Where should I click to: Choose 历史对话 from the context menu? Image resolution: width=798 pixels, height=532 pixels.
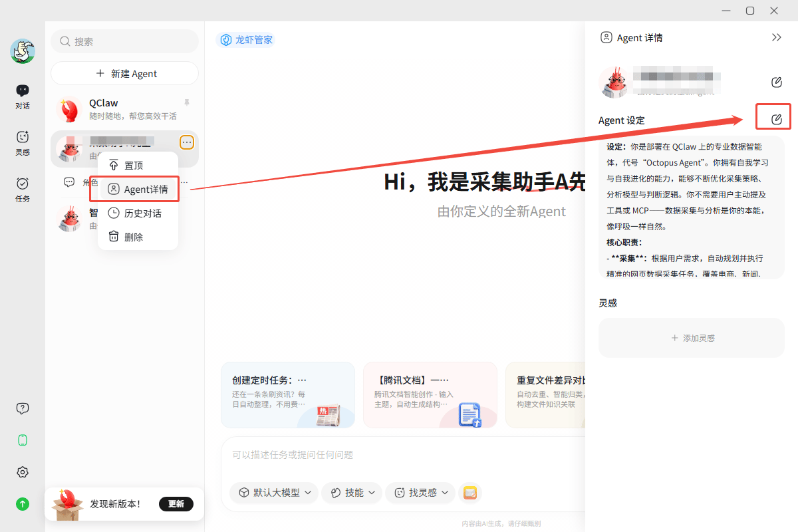point(138,213)
